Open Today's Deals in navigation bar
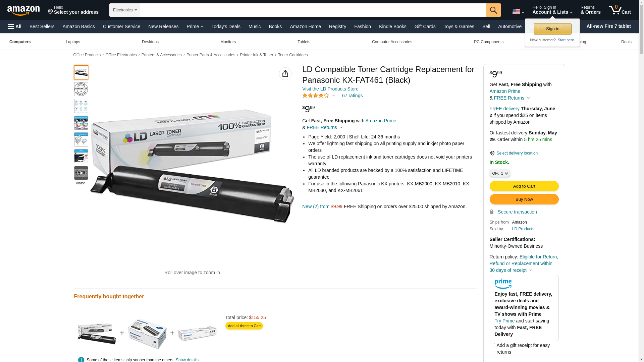 tap(226, 26)
